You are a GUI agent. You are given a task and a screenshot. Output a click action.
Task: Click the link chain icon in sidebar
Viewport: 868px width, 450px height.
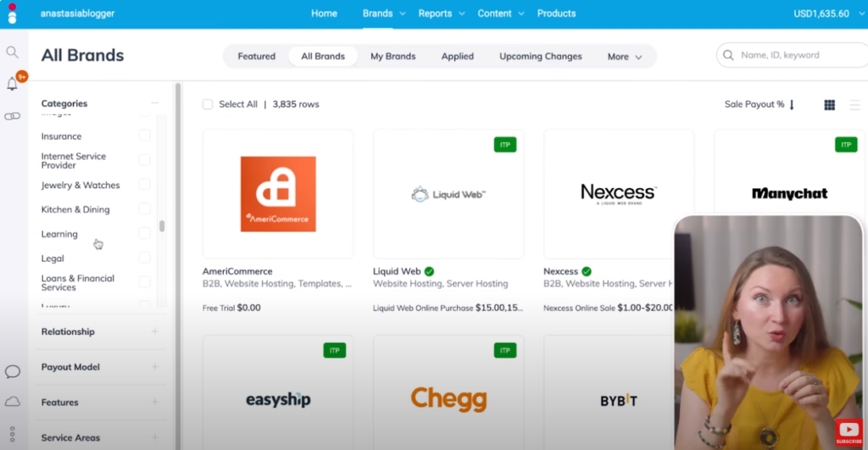pyautogui.click(x=12, y=116)
